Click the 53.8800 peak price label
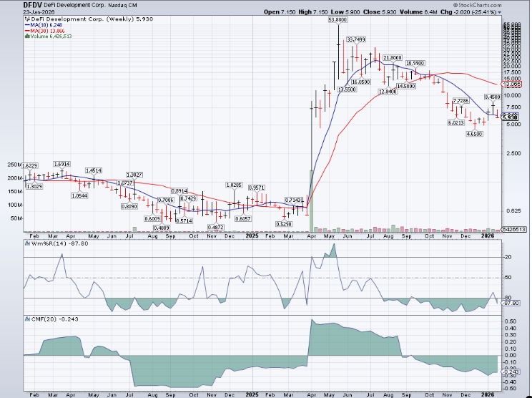 coord(338,20)
